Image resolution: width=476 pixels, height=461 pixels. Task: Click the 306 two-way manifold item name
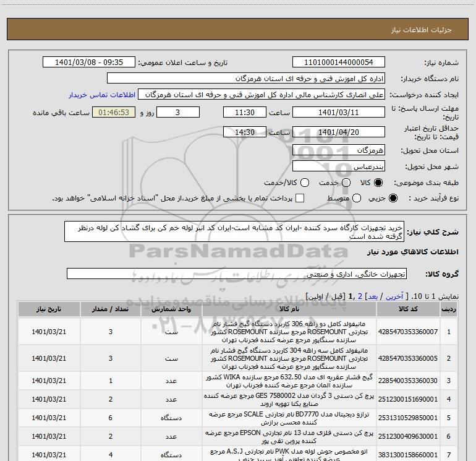point(289,332)
